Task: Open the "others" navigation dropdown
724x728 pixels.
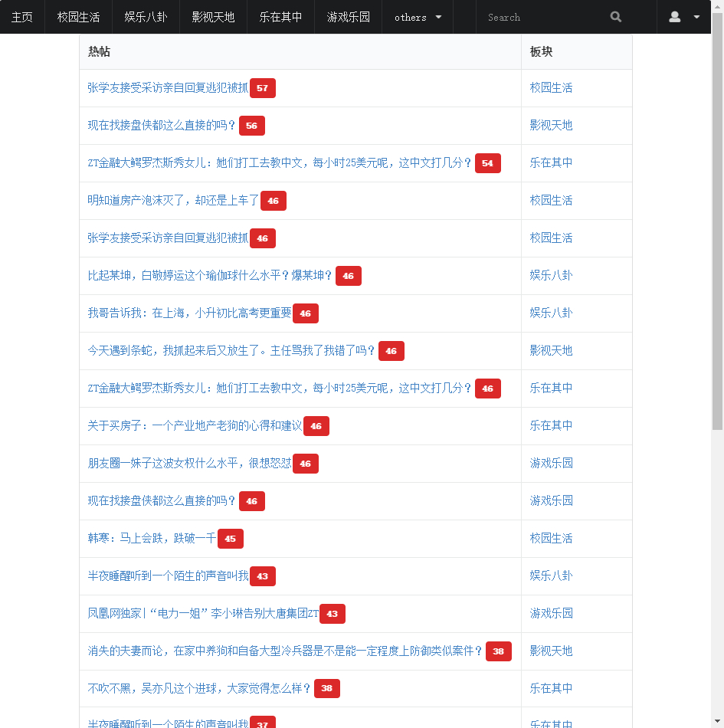Action: 417,17
